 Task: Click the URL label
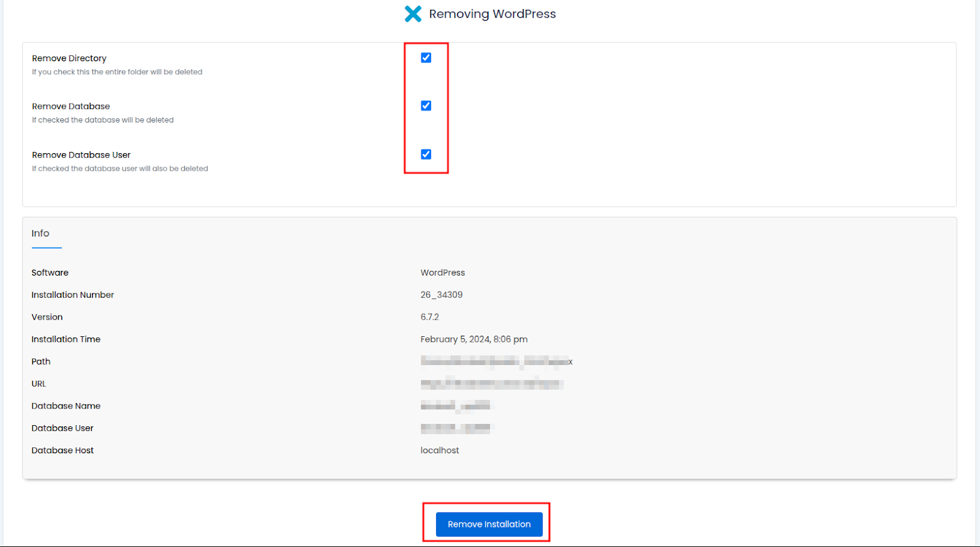[39, 383]
